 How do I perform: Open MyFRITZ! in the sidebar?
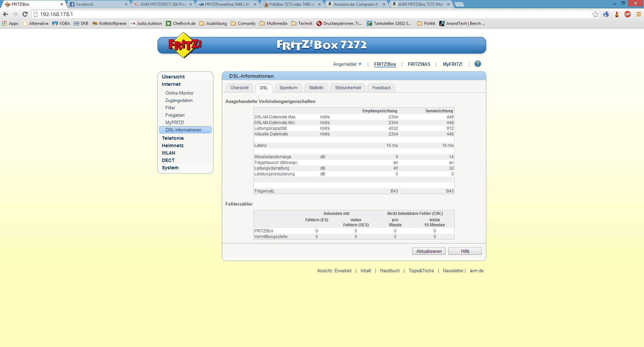tap(175, 122)
